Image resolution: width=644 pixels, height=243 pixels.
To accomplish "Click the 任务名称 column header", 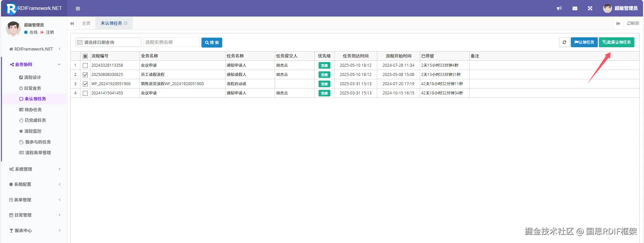I will pos(250,56).
